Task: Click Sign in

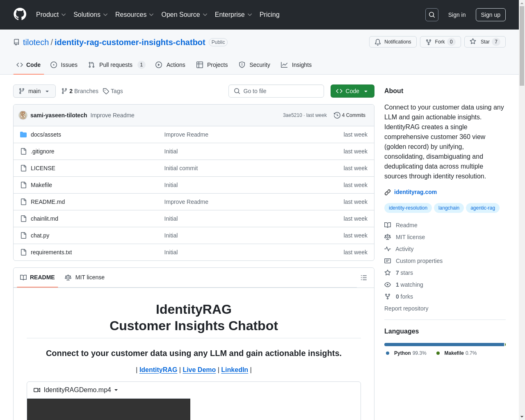Action: click(x=457, y=15)
